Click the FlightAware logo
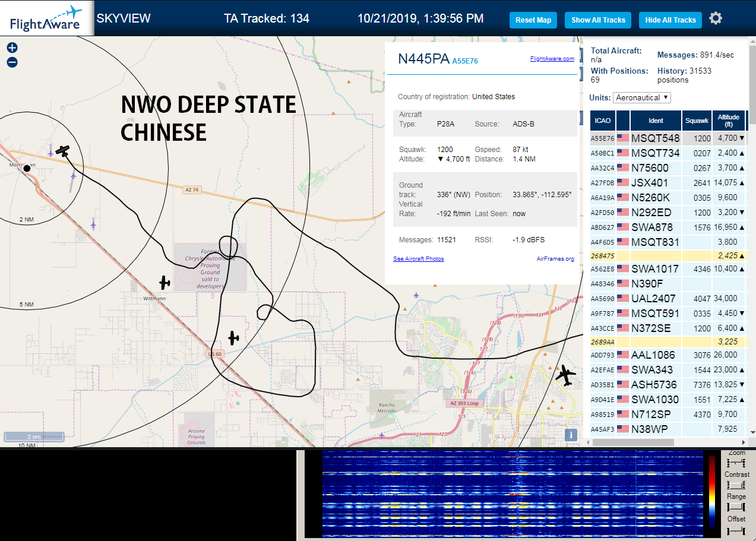 46,18
